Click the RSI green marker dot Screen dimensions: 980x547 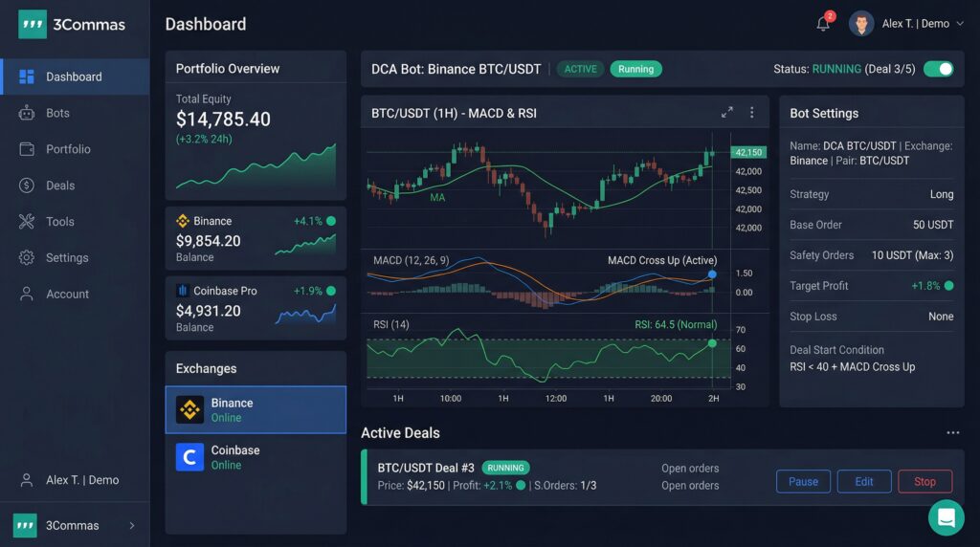click(x=712, y=343)
